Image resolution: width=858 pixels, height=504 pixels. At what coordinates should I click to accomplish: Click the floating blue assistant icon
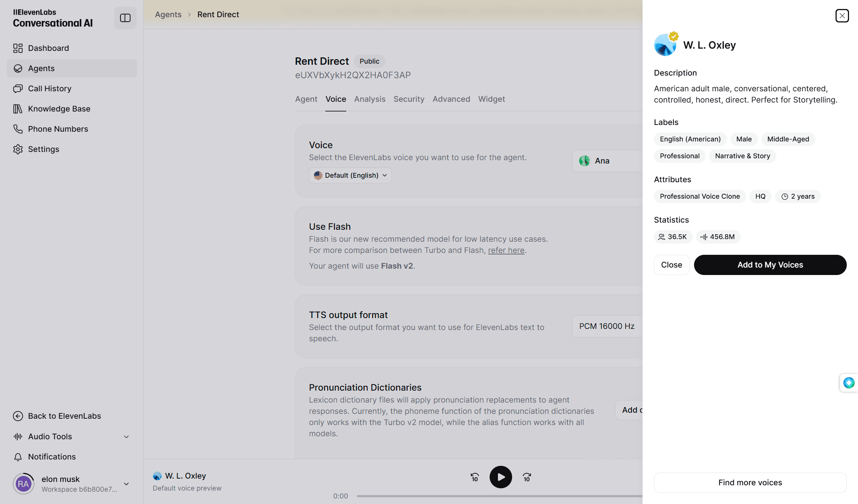click(x=849, y=383)
